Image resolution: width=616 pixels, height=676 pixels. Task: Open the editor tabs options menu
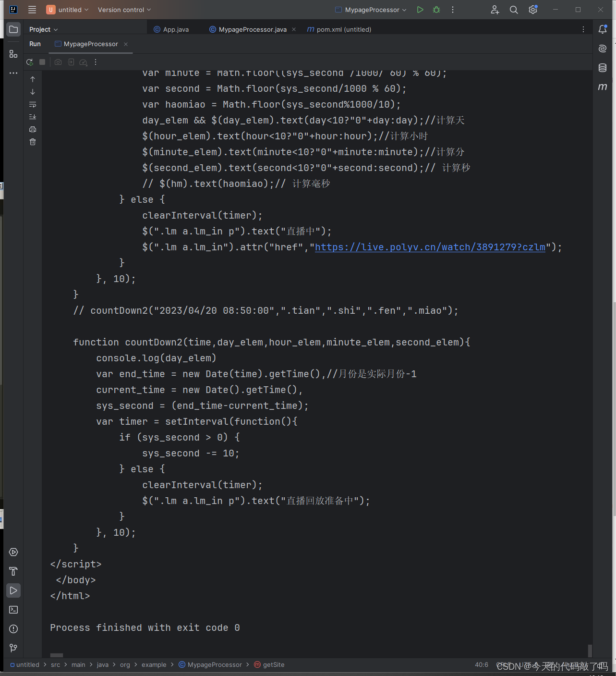click(583, 29)
